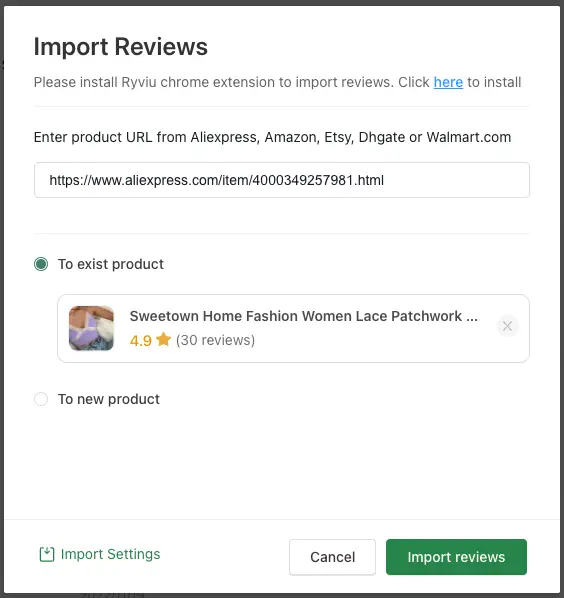Viewport: 564px width, 598px height.
Task: Select the "To exist product" radio button
Action: (x=41, y=264)
